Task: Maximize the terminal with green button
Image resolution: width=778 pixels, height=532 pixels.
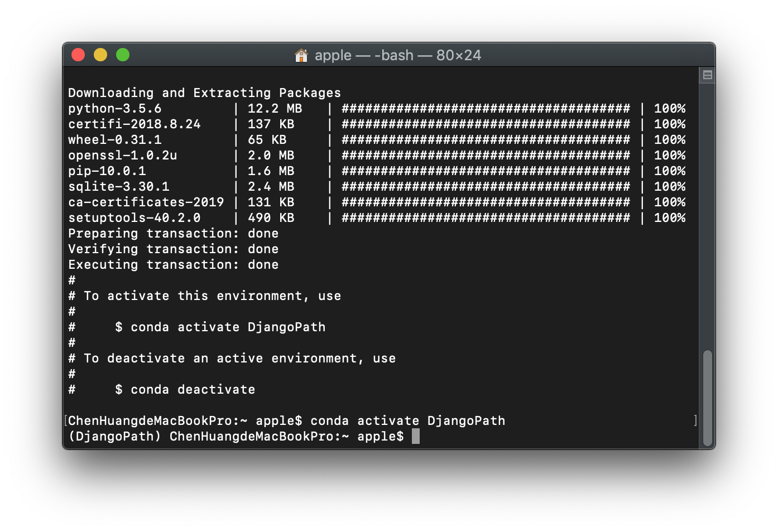Action: (x=123, y=55)
